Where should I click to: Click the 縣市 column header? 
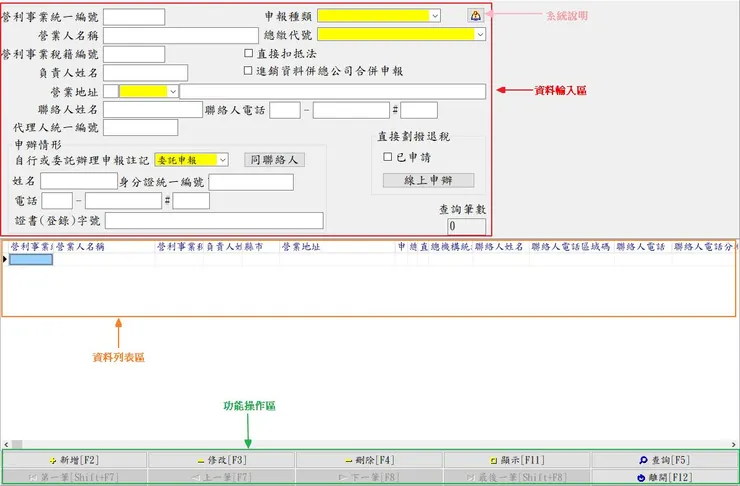tap(261, 247)
